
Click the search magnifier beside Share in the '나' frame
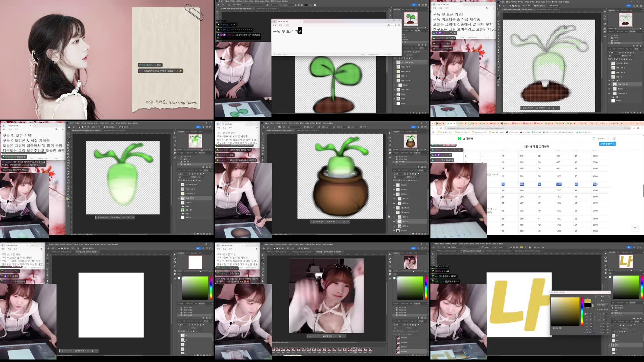click(634, 247)
